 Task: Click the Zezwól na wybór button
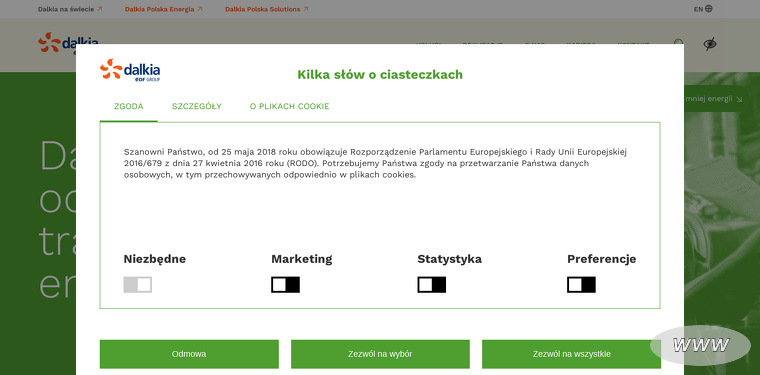coord(380,354)
